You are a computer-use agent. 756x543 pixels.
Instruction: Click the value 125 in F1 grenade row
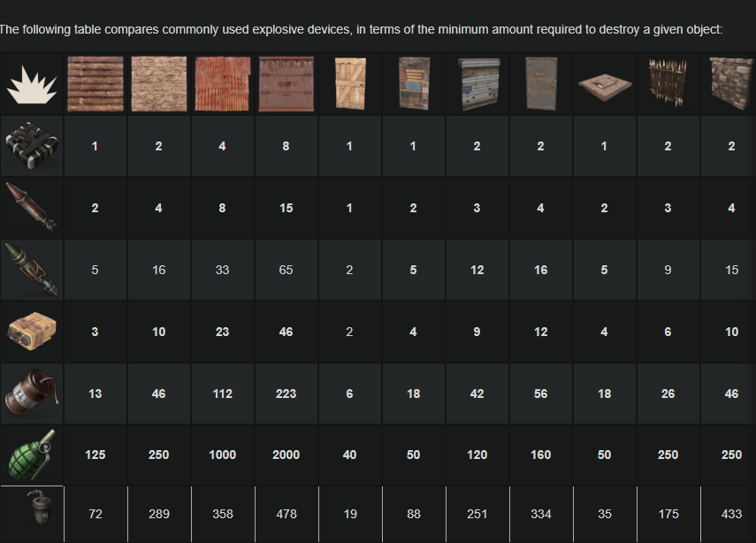pyautogui.click(x=95, y=455)
